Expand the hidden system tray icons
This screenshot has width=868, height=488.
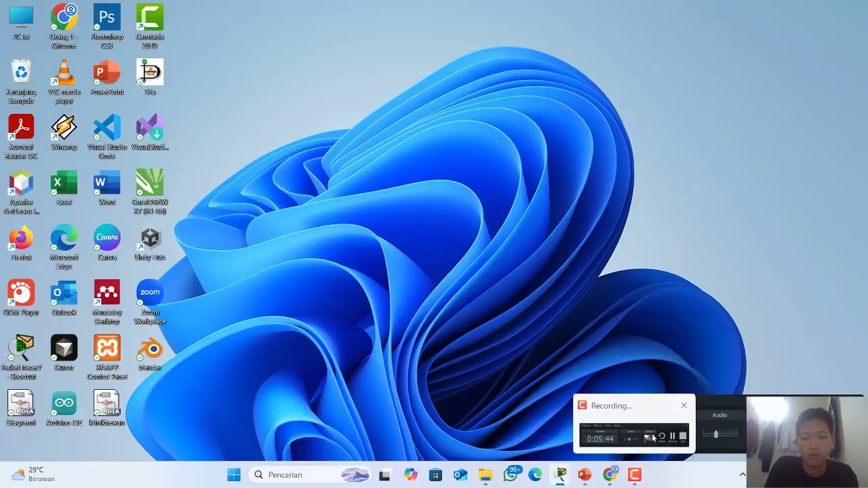coord(742,474)
